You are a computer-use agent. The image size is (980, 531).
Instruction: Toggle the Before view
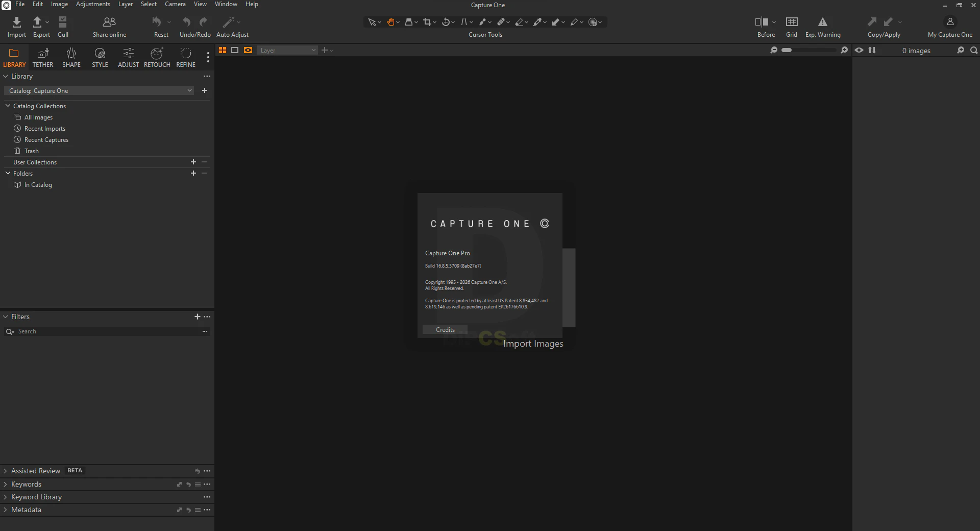click(762, 22)
